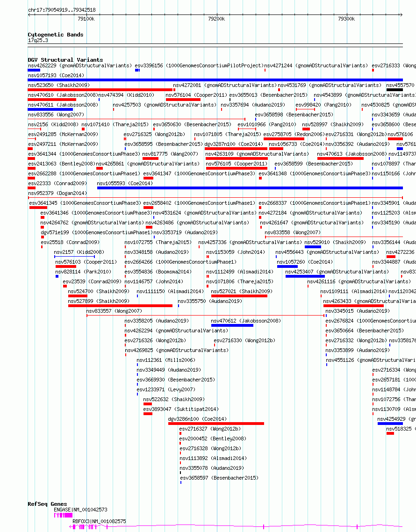Click nsv828114 (Park2010) label
The image size is (416, 532).
pyautogui.click(x=84, y=272)
